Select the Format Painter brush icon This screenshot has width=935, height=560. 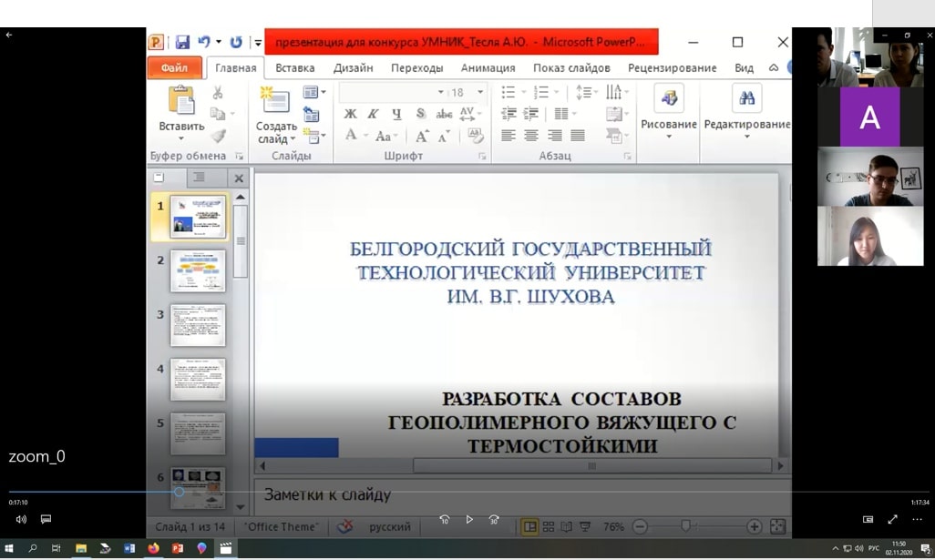pos(218,136)
